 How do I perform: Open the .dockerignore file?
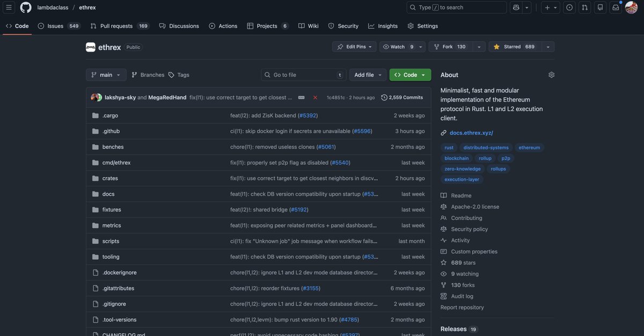[x=120, y=273]
